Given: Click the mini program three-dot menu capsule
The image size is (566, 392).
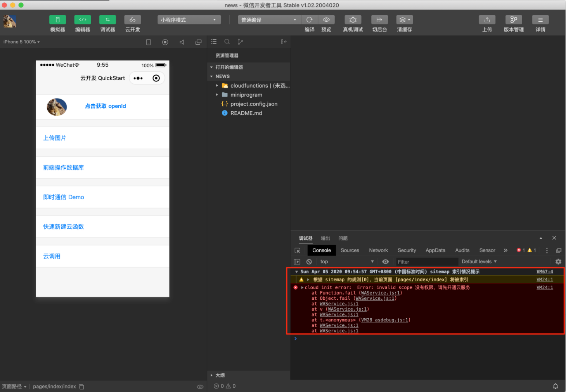Looking at the screenshot, I should [x=138, y=78].
